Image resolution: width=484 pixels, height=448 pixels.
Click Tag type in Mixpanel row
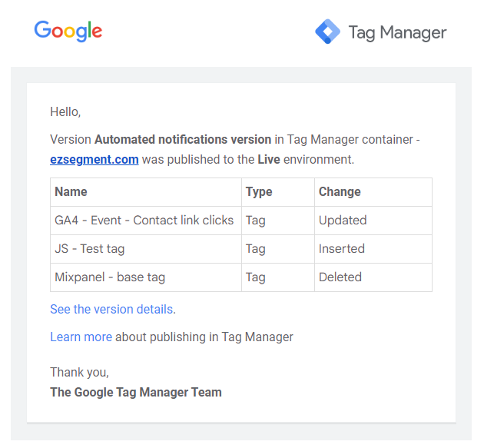[x=278, y=277]
